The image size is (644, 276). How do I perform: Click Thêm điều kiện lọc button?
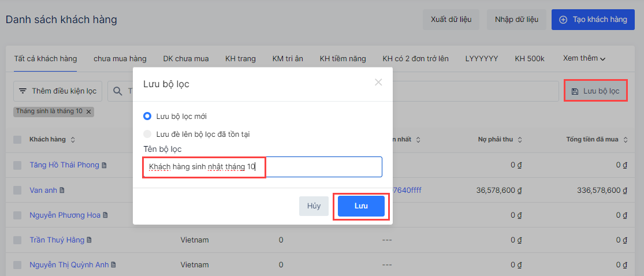58,91
